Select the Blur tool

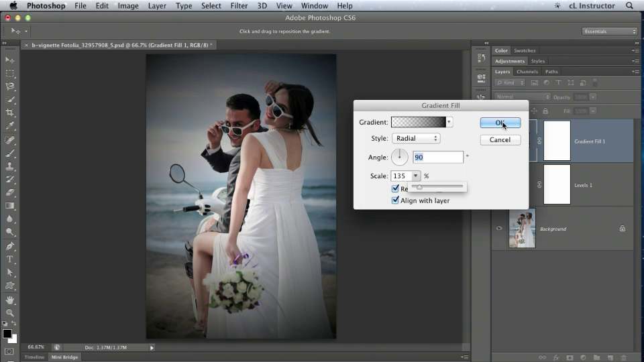tap(10, 219)
